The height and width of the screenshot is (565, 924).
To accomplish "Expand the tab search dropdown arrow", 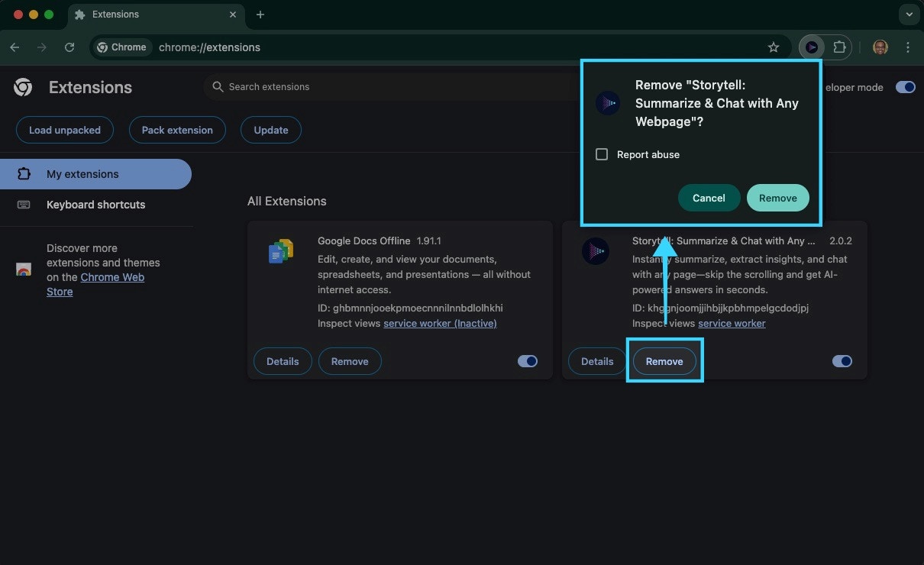I will [x=908, y=15].
